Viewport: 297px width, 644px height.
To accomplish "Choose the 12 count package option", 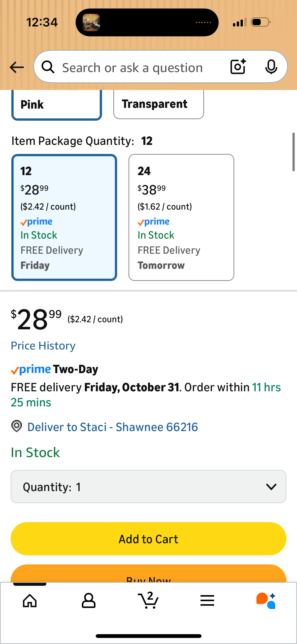I will [x=64, y=217].
